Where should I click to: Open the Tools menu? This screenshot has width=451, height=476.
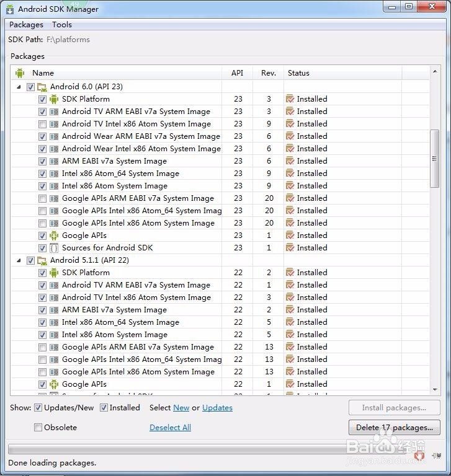(62, 25)
